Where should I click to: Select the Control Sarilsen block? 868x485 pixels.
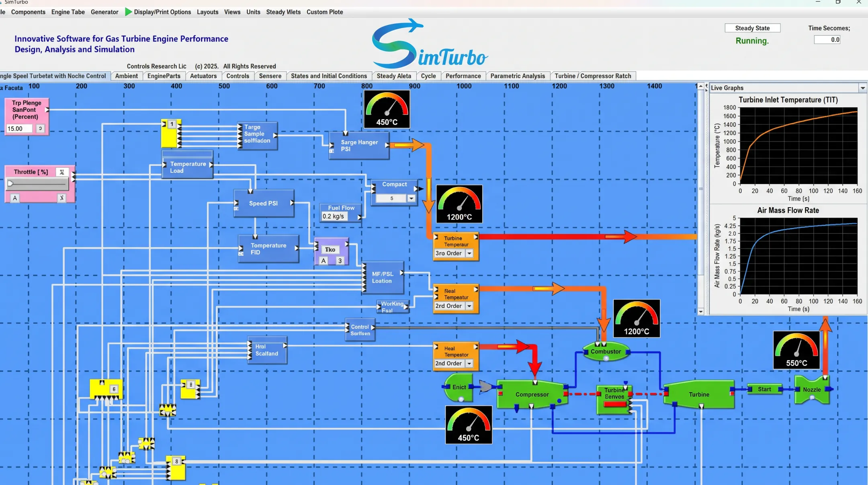[360, 330]
